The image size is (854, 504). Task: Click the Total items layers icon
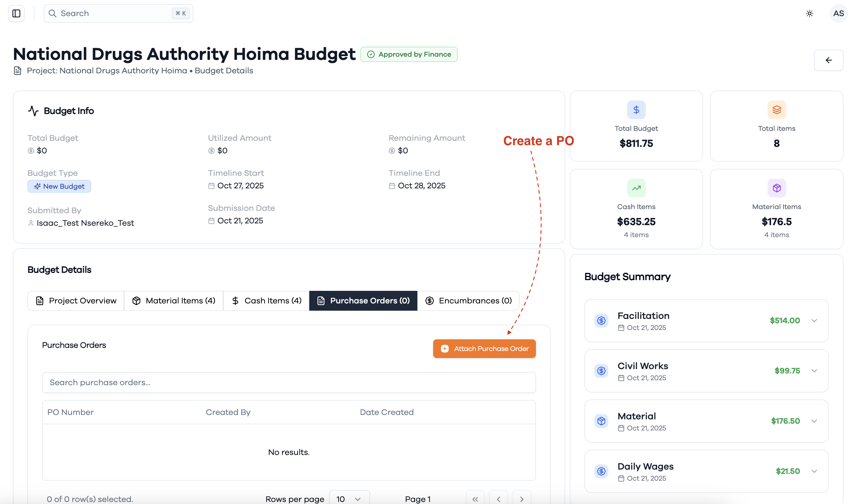click(x=777, y=110)
